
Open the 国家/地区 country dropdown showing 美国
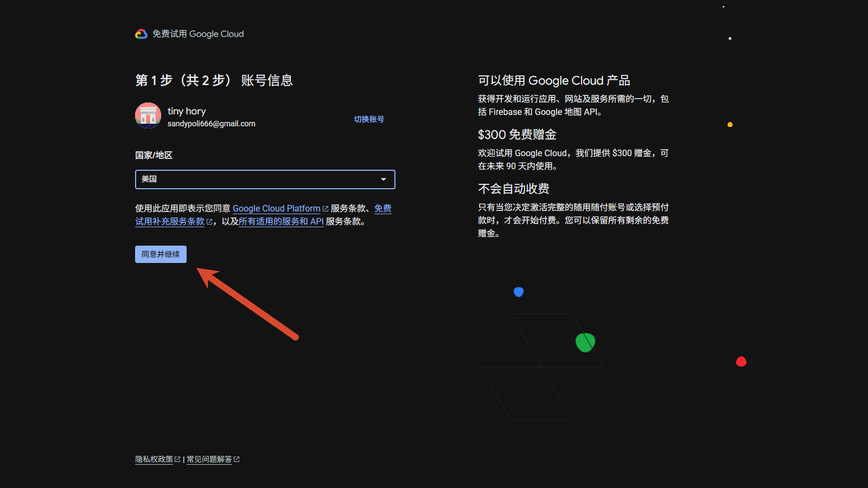(265, 179)
